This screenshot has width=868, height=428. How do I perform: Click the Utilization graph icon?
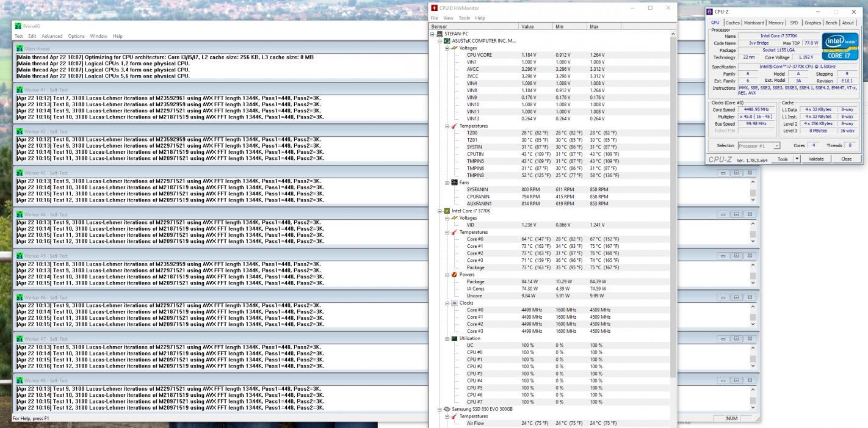click(x=454, y=338)
